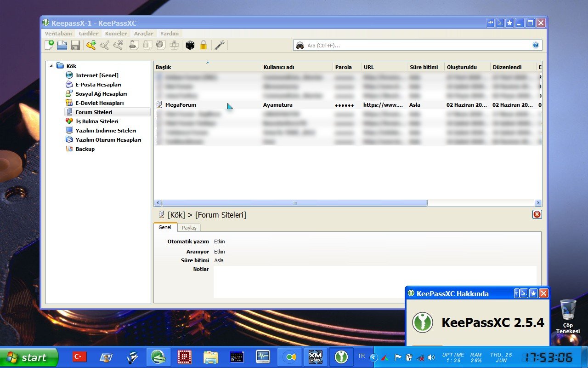Click the speaker volume tray icon
This screenshot has height=368, width=588.
(x=431, y=357)
